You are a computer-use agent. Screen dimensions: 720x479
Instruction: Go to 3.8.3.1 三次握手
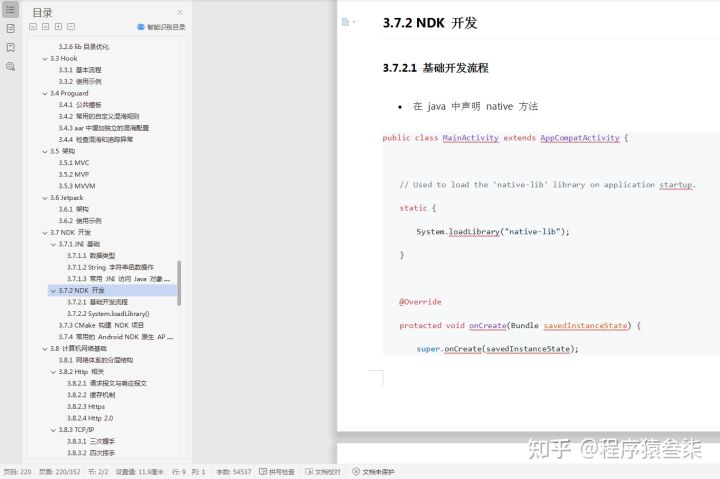(x=91, y=441)
